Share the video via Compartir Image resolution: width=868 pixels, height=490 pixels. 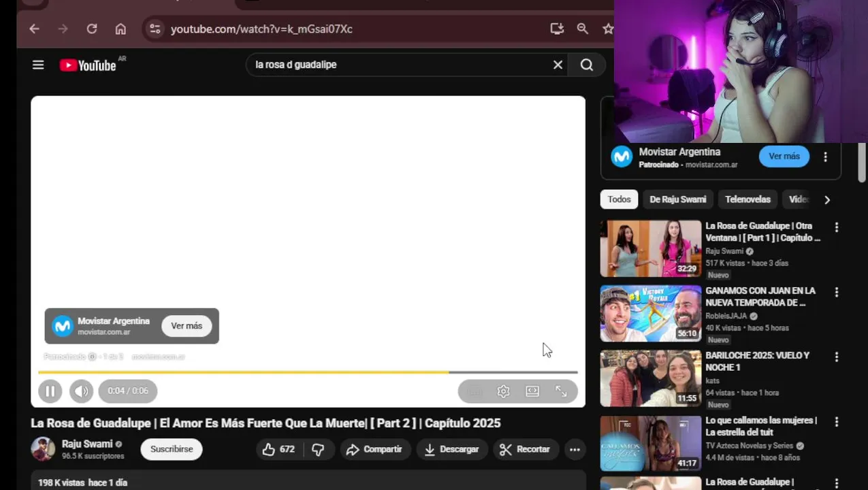click(x=374, y=449)
